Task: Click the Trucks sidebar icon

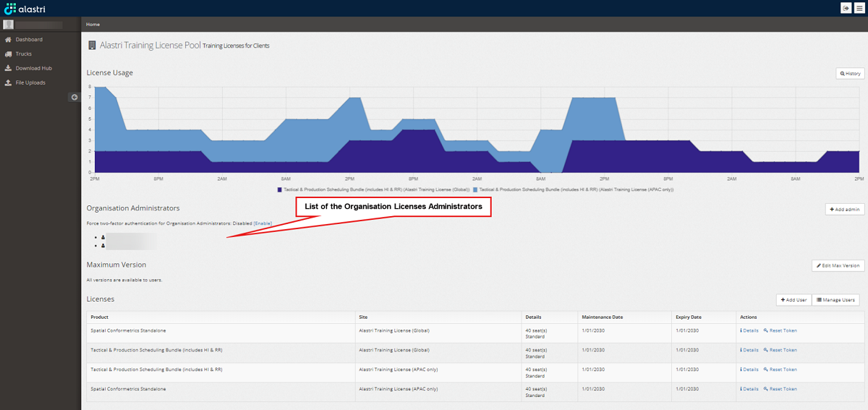Action: click(x=9, y=54)
